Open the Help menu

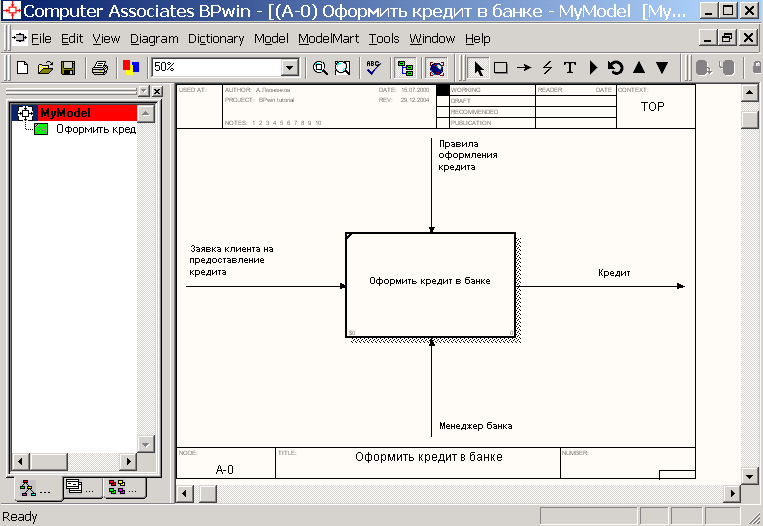click(477, 38)
